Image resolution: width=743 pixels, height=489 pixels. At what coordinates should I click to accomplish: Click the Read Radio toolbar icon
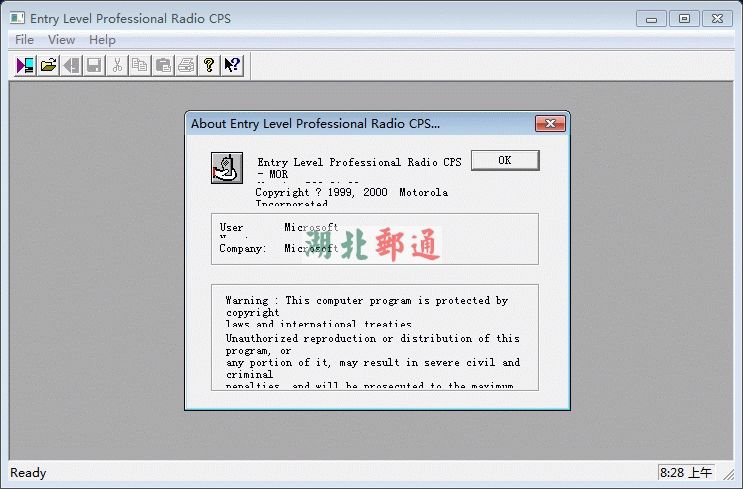click(25, 65)
